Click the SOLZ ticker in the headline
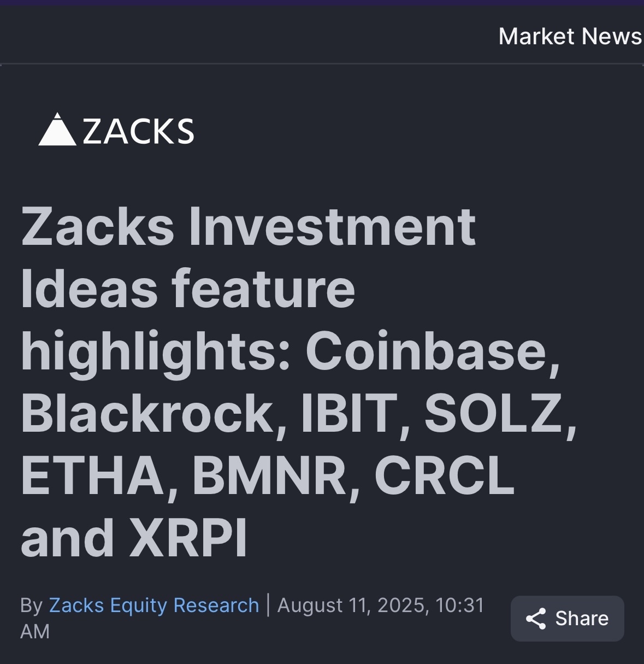This screenshot has width=644, height=664. coord(494,413)
